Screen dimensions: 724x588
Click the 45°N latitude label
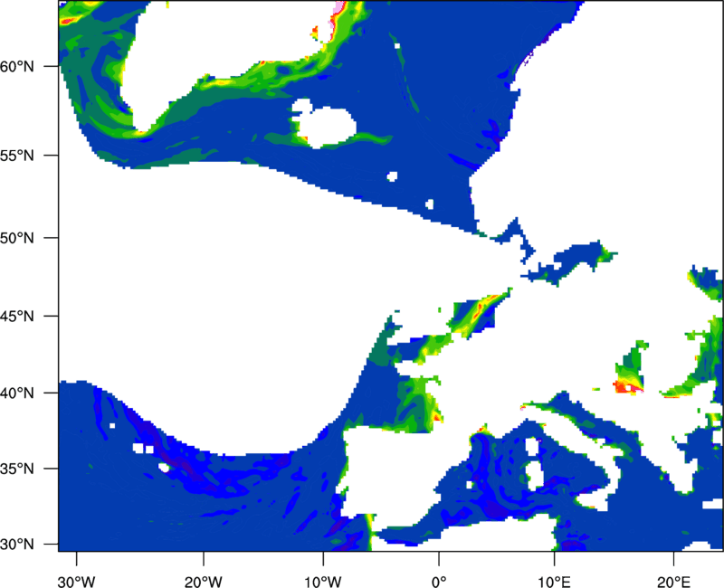[17, 317]
